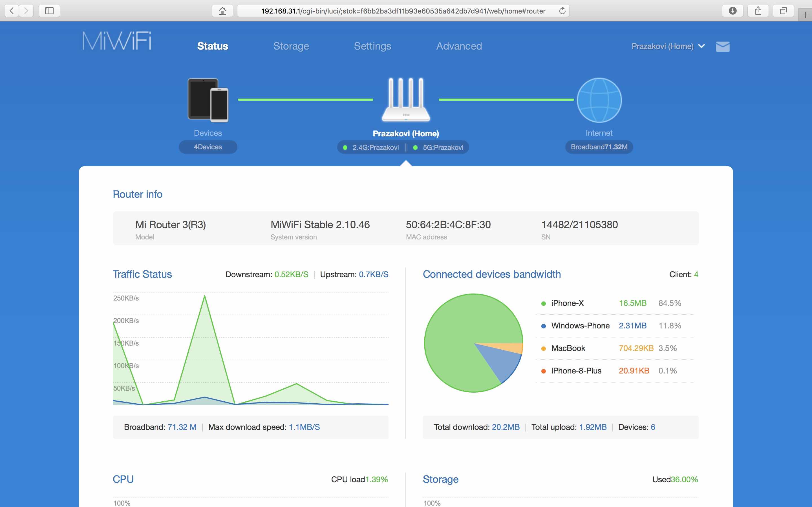
Task: Toggle the Safari sidebar button
Action: 49,11
